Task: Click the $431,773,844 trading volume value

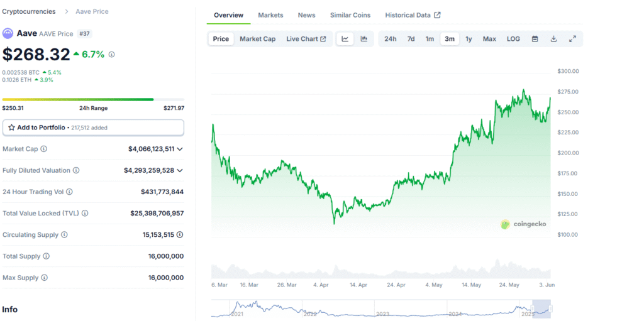Action: pos(162,192)
